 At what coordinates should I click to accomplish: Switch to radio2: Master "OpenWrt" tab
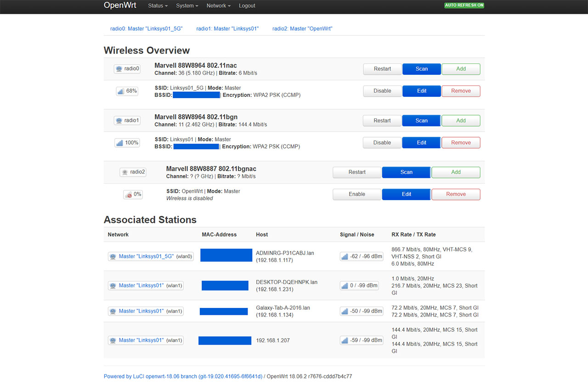point(302,28)
